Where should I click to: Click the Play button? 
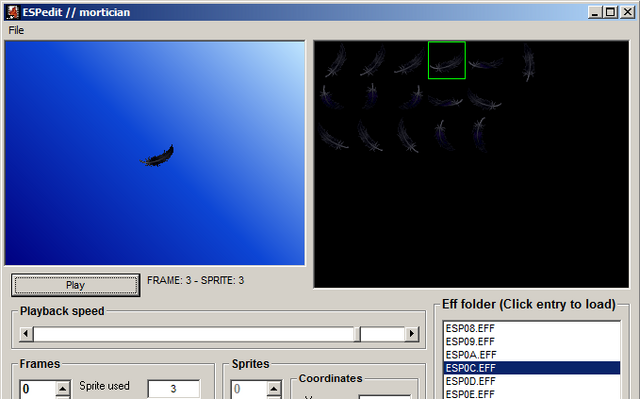[76, 285]
